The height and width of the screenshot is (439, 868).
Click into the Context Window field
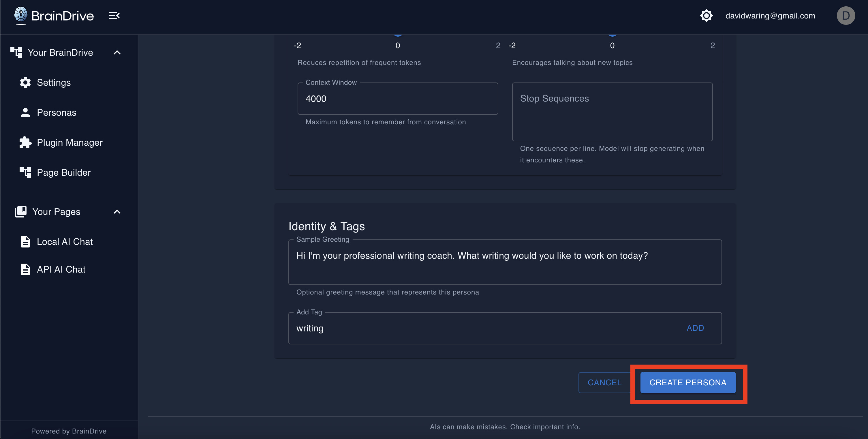click(x=398, y=99)
